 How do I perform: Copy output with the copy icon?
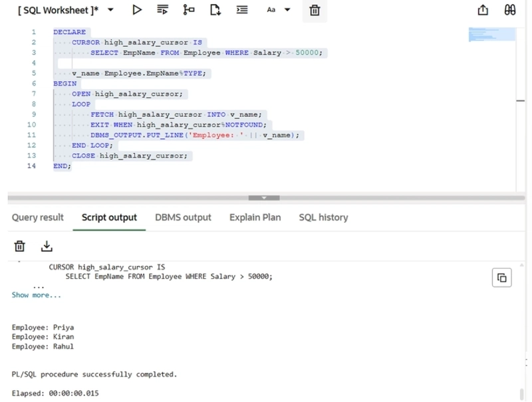coord(502,278)
